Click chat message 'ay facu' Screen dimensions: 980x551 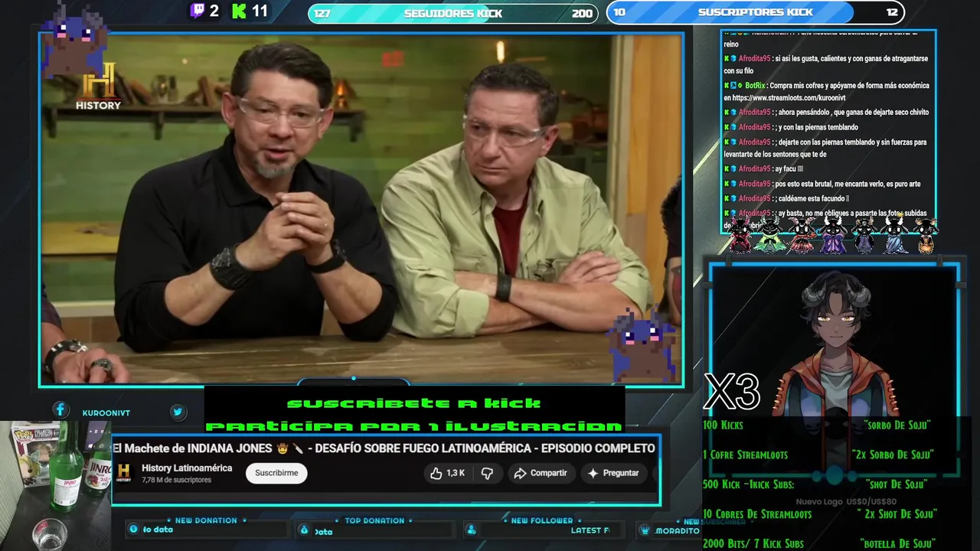[789, 169]
